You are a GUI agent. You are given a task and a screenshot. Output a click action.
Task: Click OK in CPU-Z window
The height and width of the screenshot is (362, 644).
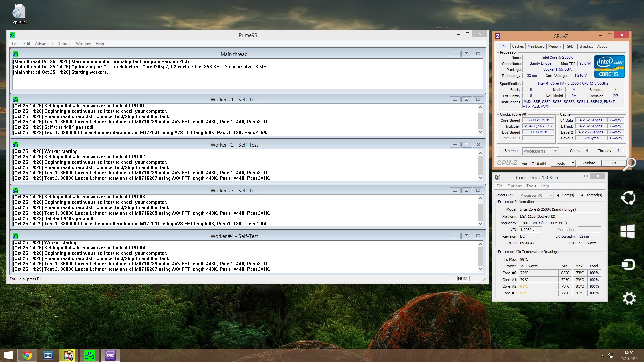point(614,163)
